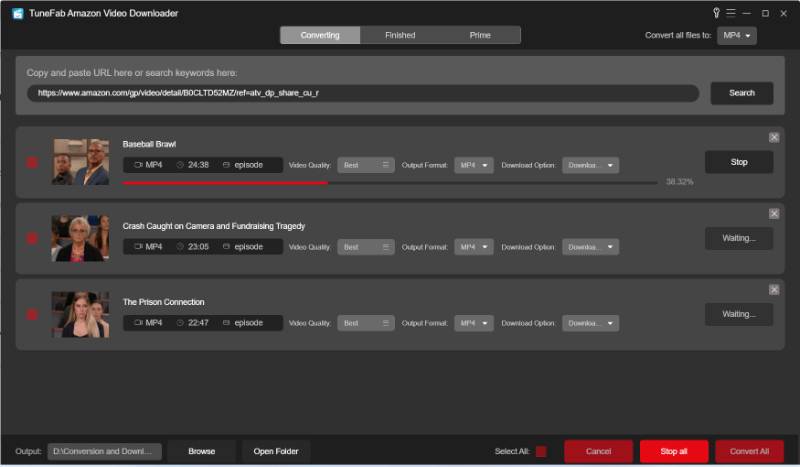
Task: Open the hamburger menu icon
Action: coord(731,13)
